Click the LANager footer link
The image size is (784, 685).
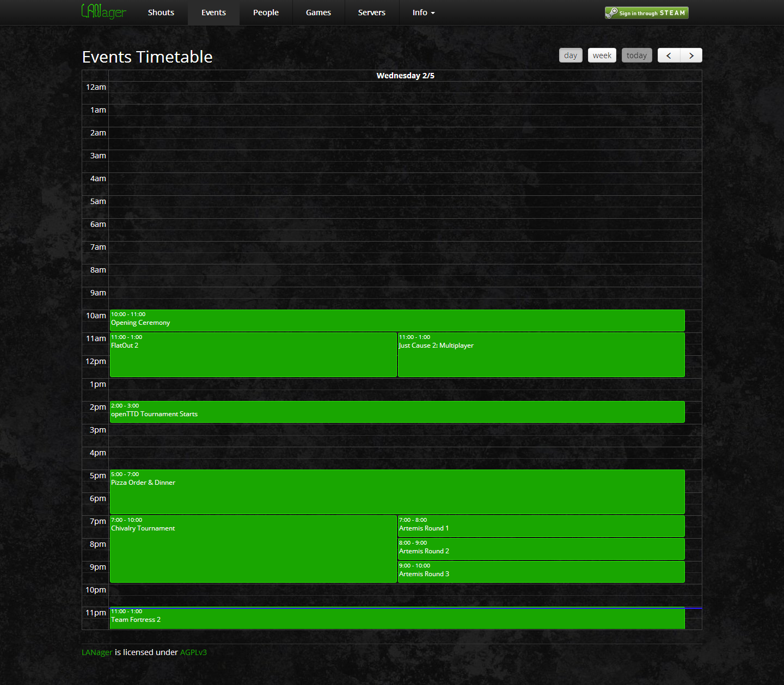(97, 652)
